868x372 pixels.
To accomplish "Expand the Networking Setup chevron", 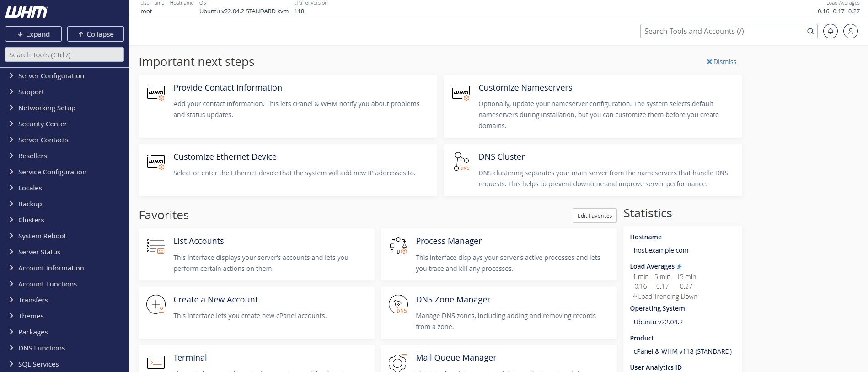I will (11, 108).
